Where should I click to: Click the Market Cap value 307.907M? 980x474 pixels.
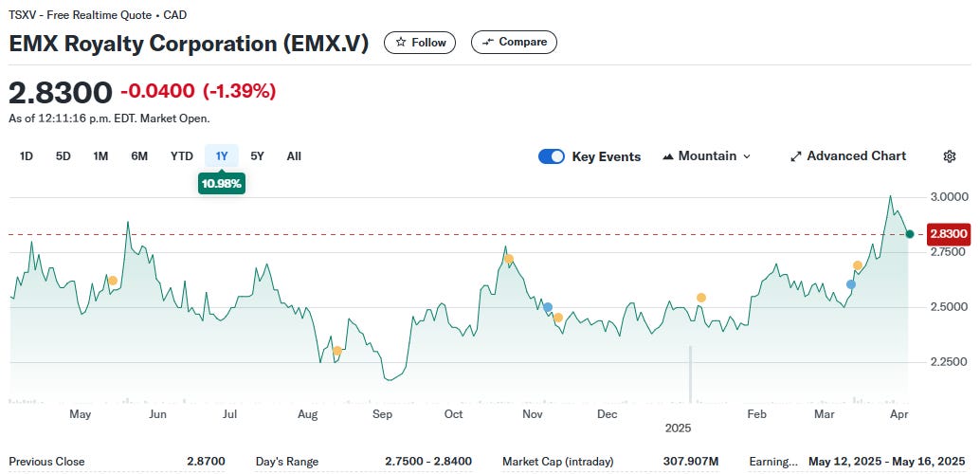[691, 462]
